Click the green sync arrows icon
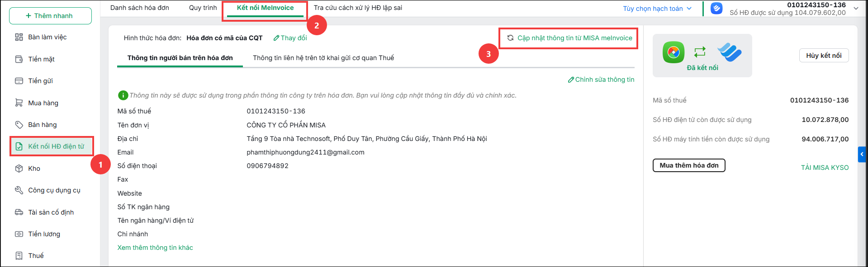868x267 pixels. [x=700, y=52]
